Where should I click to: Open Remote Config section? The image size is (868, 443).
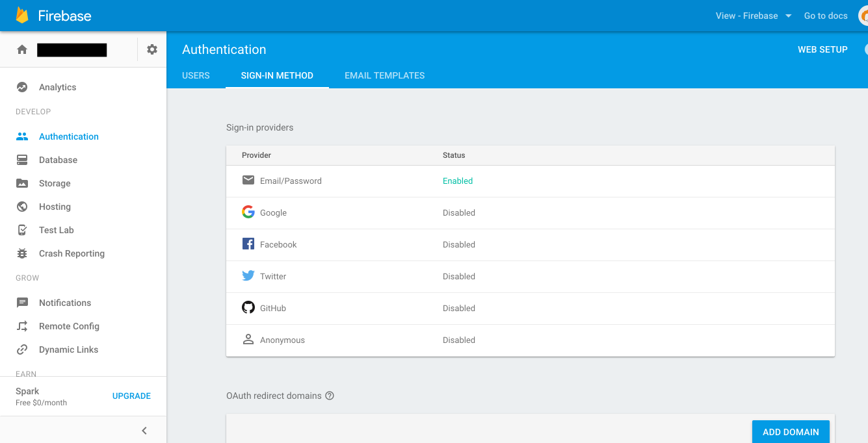point(69,326)
